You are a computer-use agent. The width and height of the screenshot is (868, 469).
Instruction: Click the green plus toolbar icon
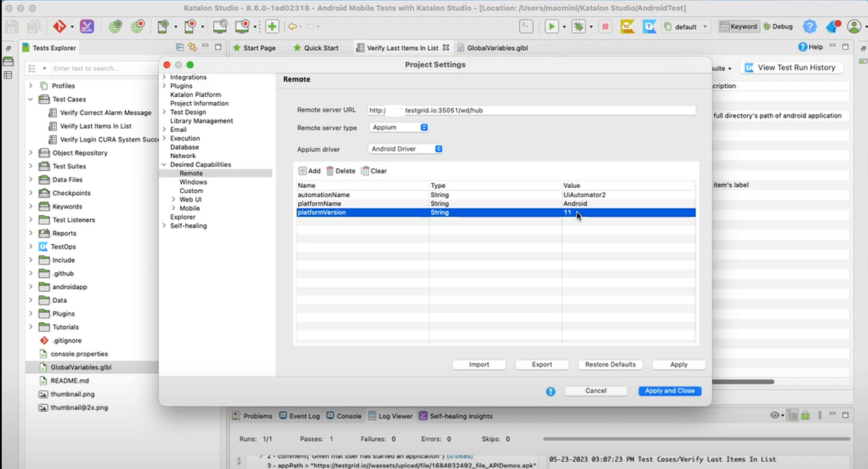272,26
